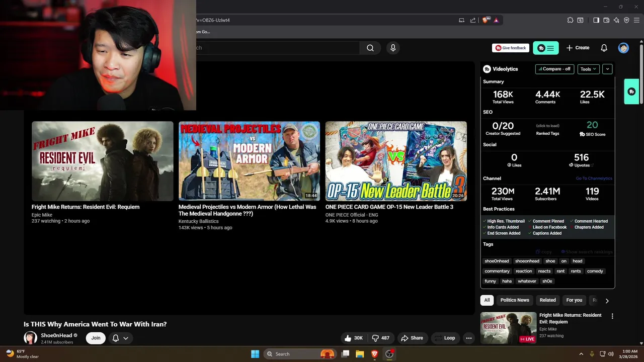Click the weather widget on taskbar
This screenshot has height=362, width=644.
point(23,354)
